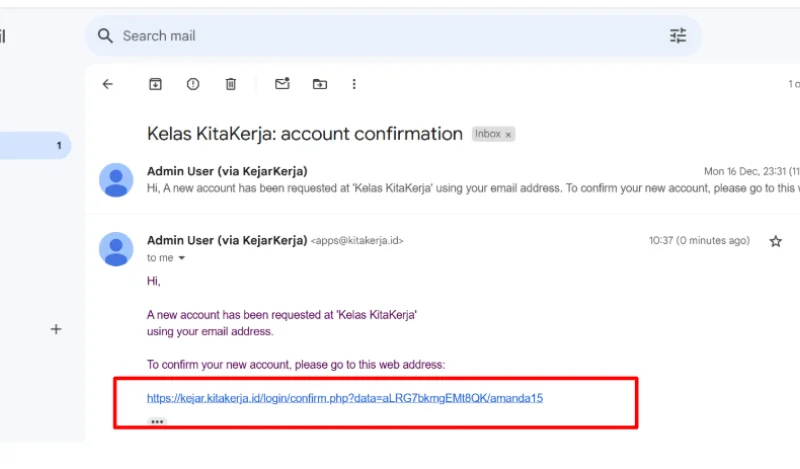
Task: Select the highlighted sidebar item with count 1
Action: pyautogui.click(x=35, y=145)
